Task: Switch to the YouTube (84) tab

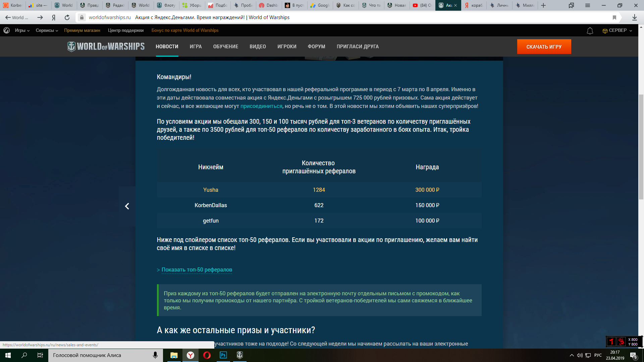Action: 422,5
